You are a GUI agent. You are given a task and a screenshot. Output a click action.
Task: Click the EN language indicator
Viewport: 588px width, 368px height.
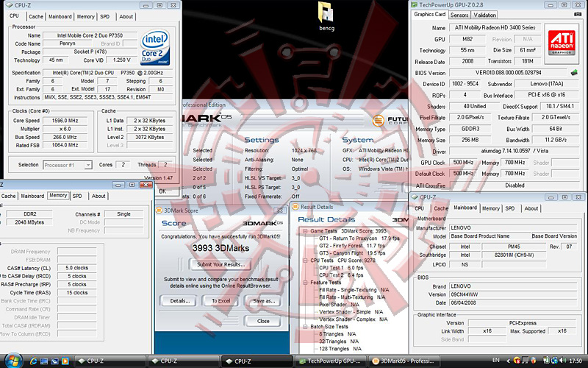(495, 360)
